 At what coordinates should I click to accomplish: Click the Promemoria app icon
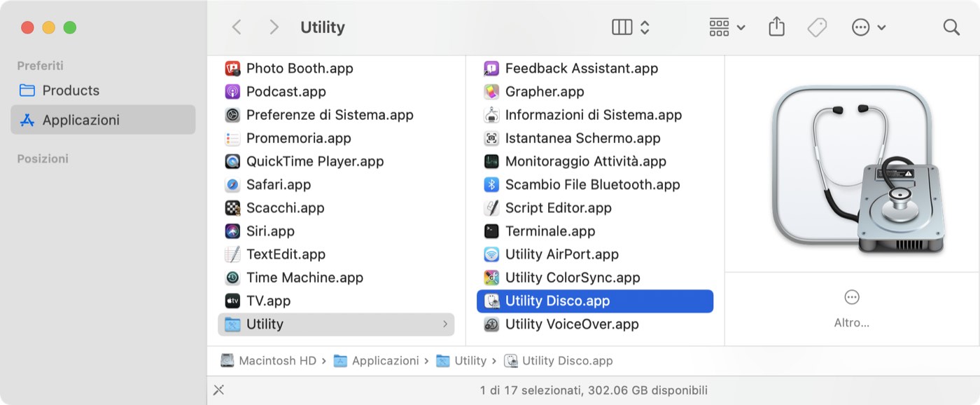(x=232, y=138)
